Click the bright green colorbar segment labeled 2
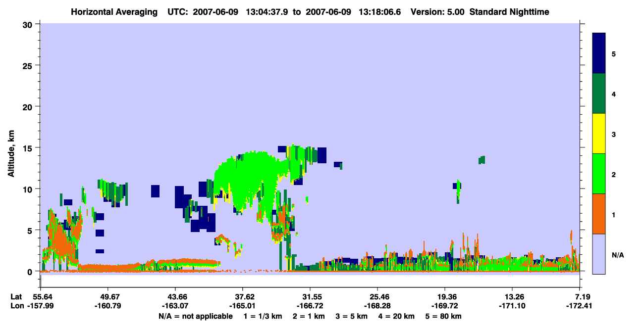Screen dimensions: 644x330 point(599,174)
